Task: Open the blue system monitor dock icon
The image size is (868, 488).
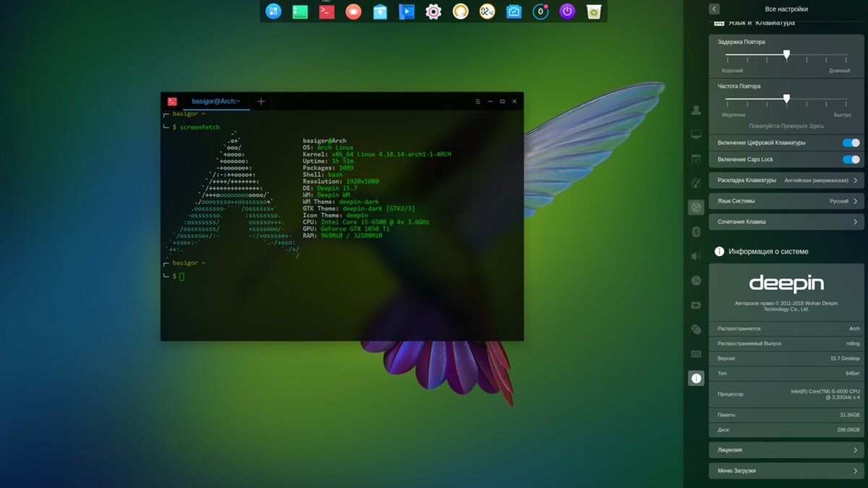Action: click(514, 11)
